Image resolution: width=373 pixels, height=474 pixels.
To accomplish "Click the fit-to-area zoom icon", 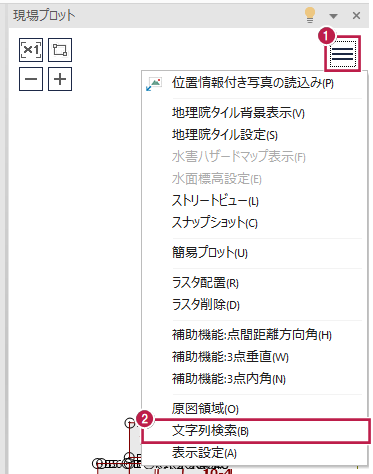I will [60, 50].
